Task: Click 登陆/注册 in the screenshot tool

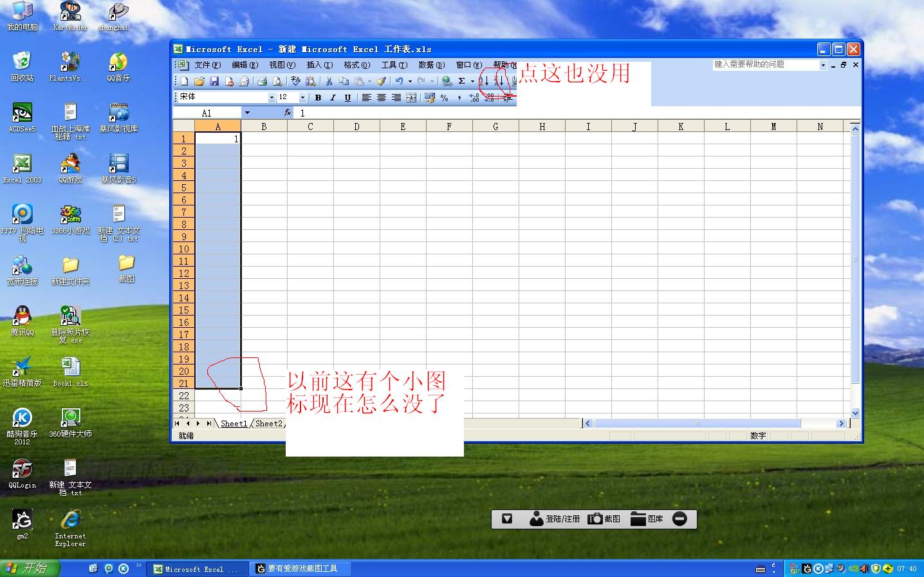Action: pyautogui.click(x=554, y=519)
